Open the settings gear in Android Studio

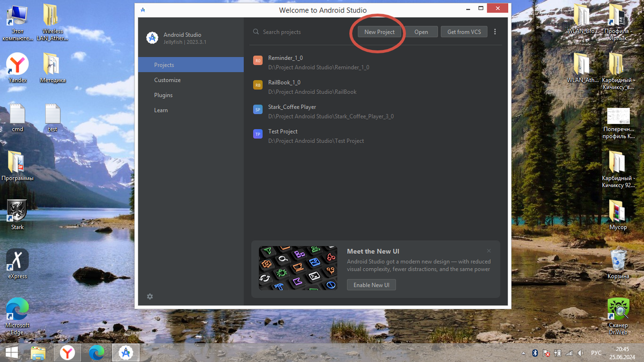coord(150,297)
